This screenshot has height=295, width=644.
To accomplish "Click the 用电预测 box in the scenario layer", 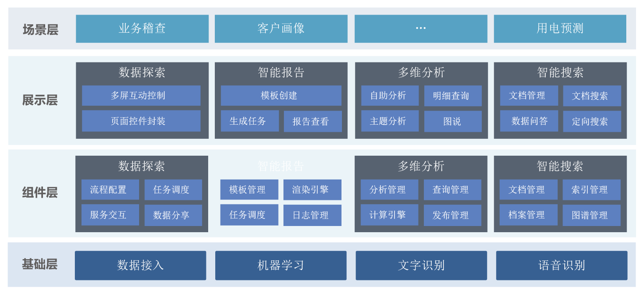I will [x=560, y=29].
